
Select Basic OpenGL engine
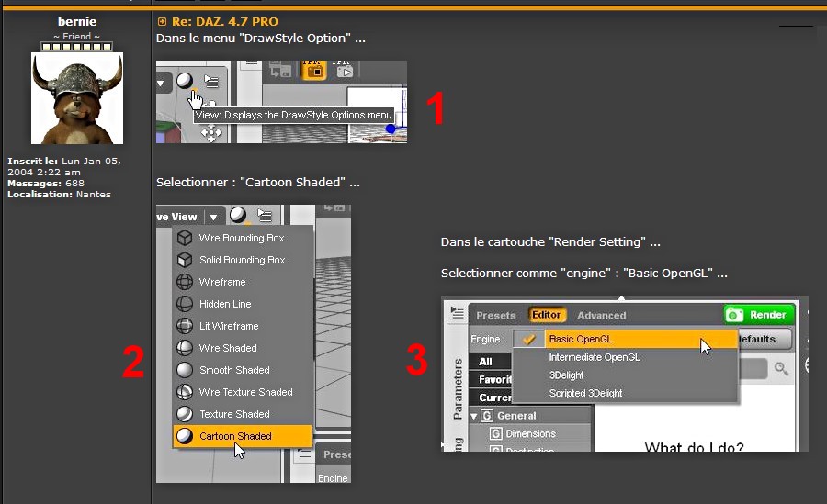626,339
